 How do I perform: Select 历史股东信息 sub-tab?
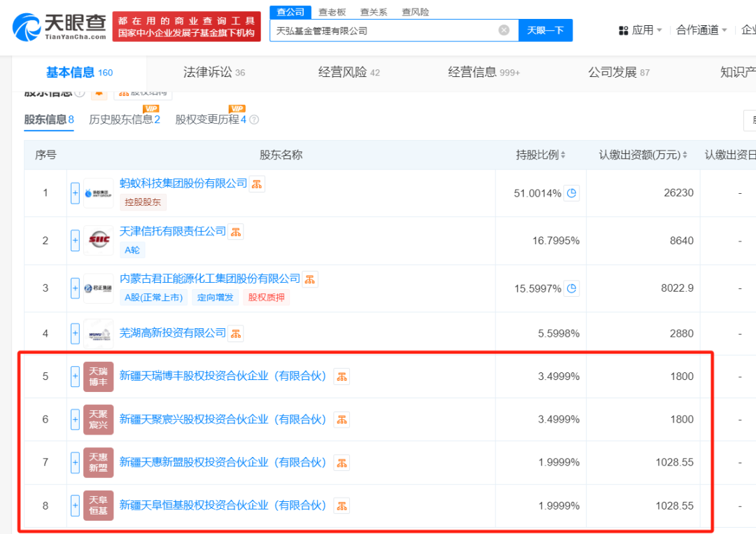point(125,120)
